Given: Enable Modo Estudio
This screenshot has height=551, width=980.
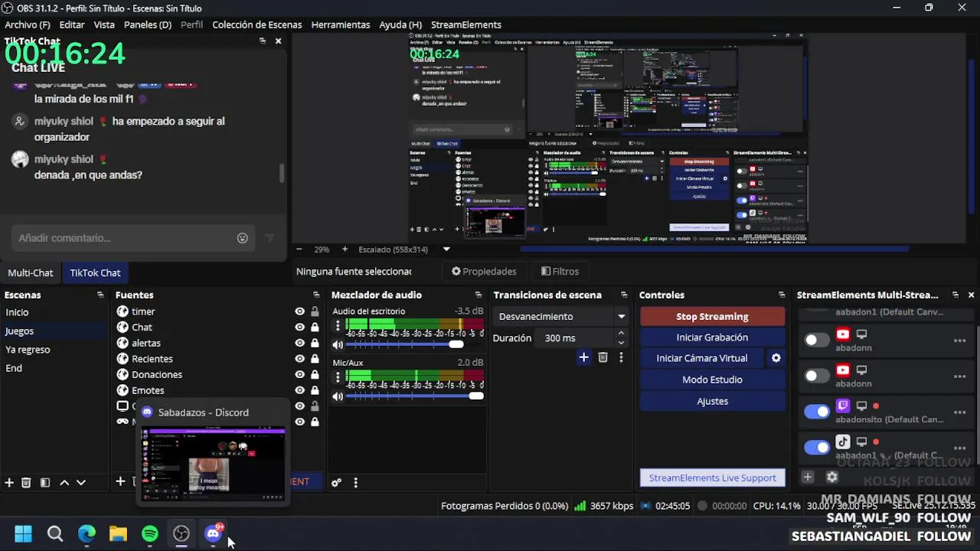Looking at the screenshot, I should tap(712, 380).
